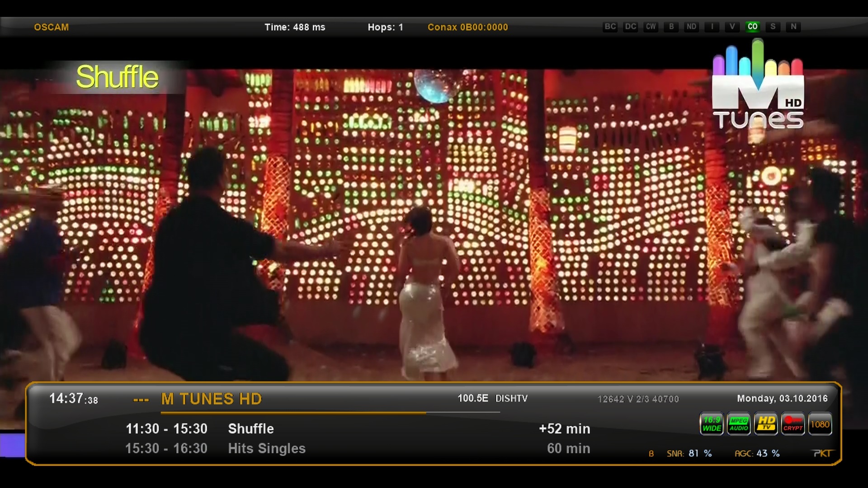Click the AGC 43 % signal value

(x=757, y=453)
